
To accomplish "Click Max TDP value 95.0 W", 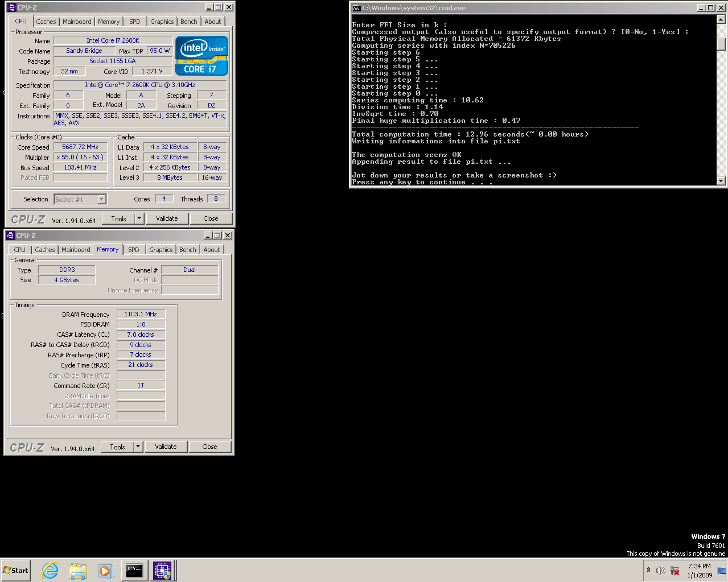I will point(160,51).
